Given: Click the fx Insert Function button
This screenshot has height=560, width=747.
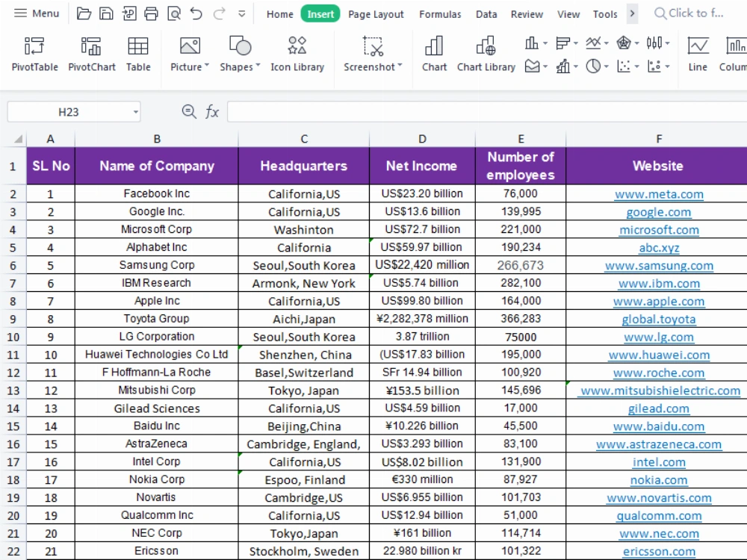Looking at the screenshot, I should (x=211, y=112).
